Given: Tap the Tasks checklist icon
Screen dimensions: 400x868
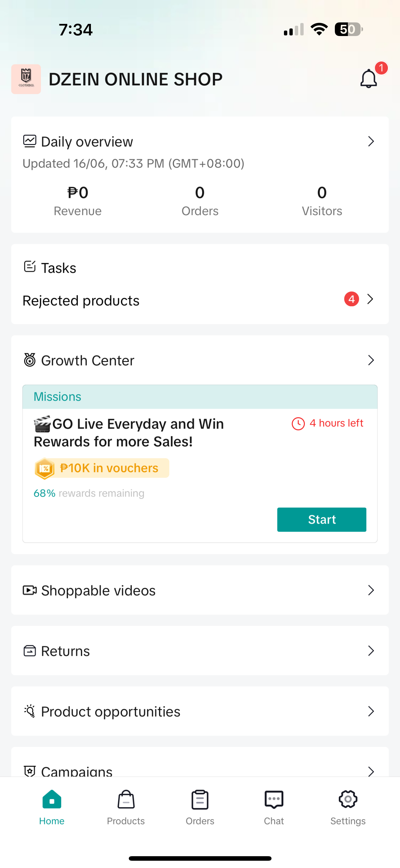Looking at the screenshot, I should pyautogui.click(x=30, y=267).
